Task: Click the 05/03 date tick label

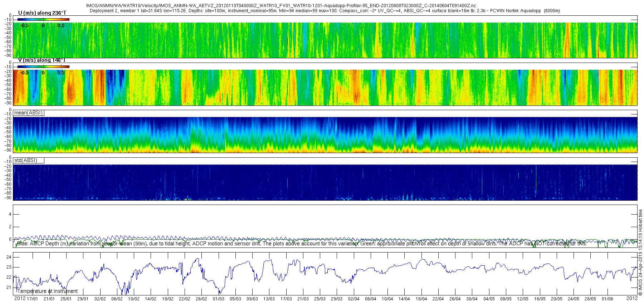Action: [x=235, y=299]
